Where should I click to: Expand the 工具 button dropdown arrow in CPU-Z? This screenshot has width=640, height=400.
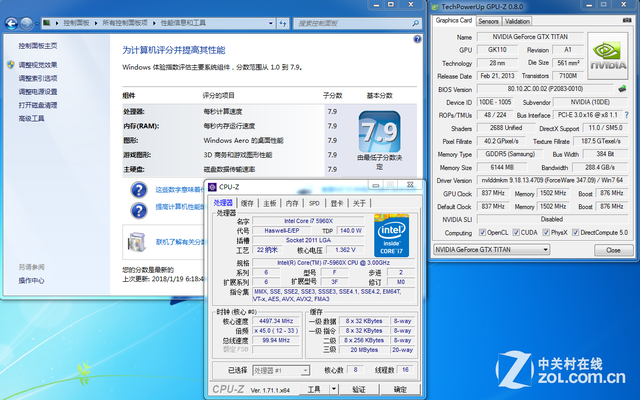tap(334, 389)
